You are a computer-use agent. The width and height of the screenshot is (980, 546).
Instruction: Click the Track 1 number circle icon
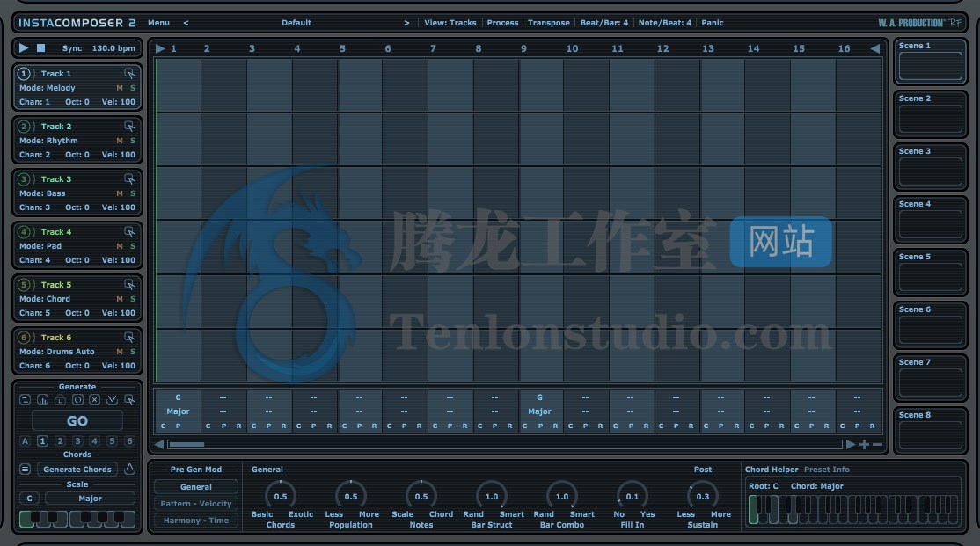coord(24,74)
